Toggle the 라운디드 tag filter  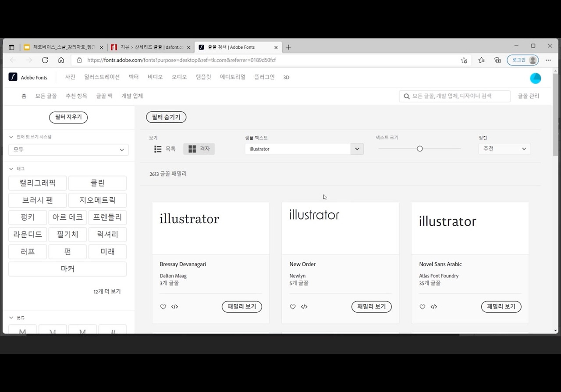click(28, 234)
